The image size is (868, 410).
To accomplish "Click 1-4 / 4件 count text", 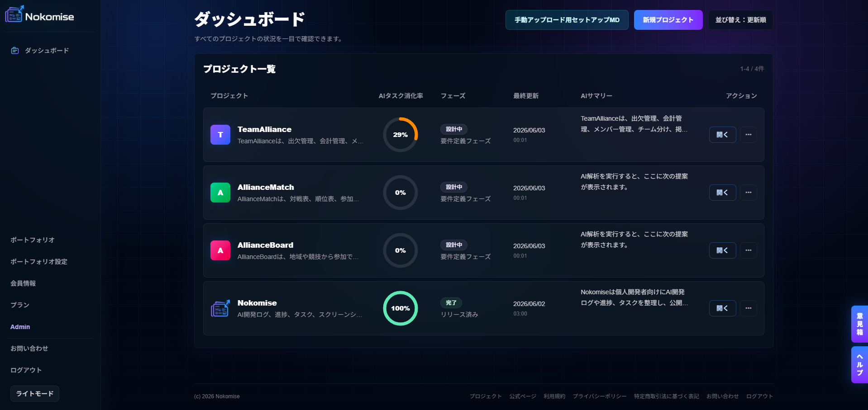I will (752, 69).
